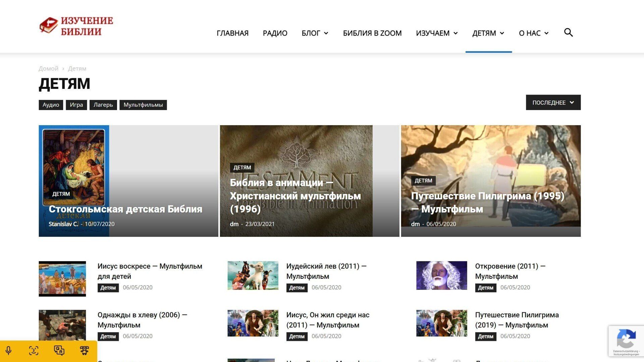
Task: Click the Иудейский лев thumbnail image
Action: (253, 275)
